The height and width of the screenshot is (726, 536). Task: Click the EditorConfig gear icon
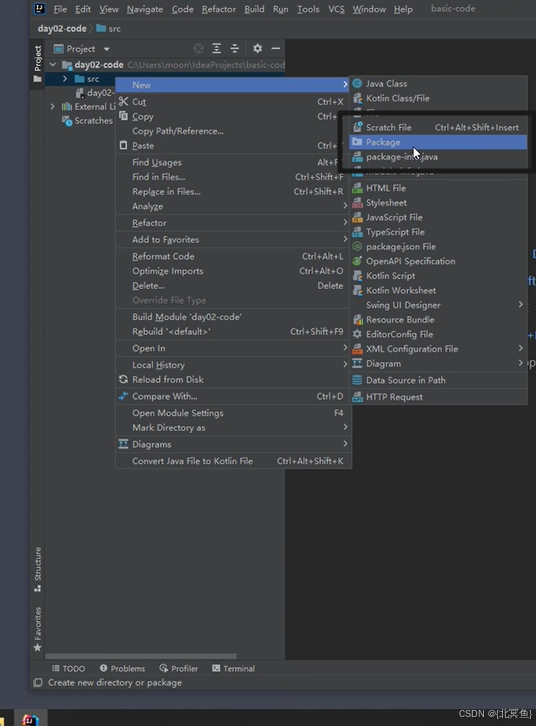(357, 334)
